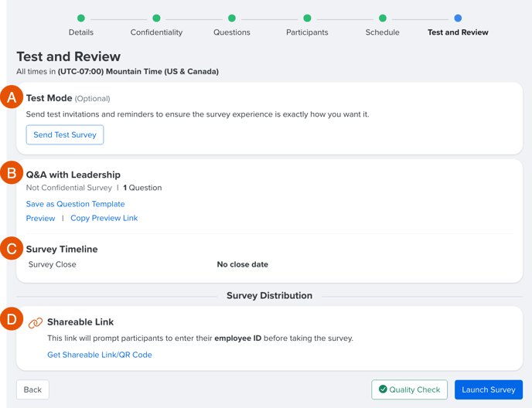Click Copy Preview Link
The width and height of the screenshot is (532, 408).
104,218
